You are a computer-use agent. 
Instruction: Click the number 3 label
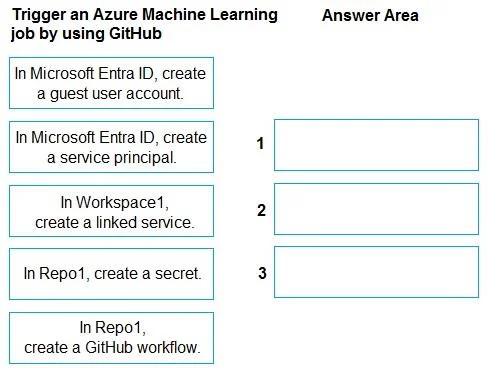coord(262,273)
